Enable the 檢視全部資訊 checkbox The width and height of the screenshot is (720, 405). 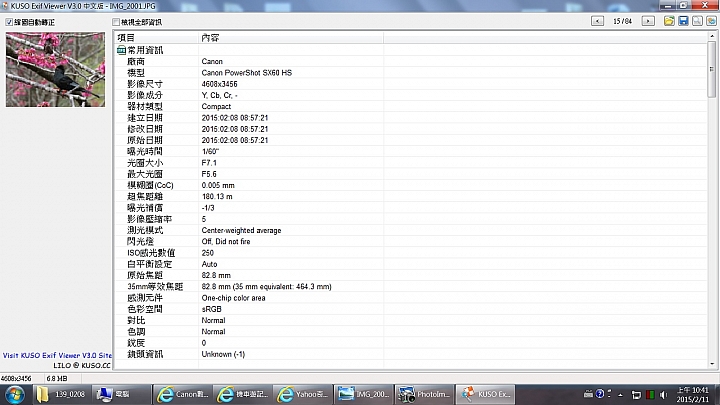click(116, 22)
